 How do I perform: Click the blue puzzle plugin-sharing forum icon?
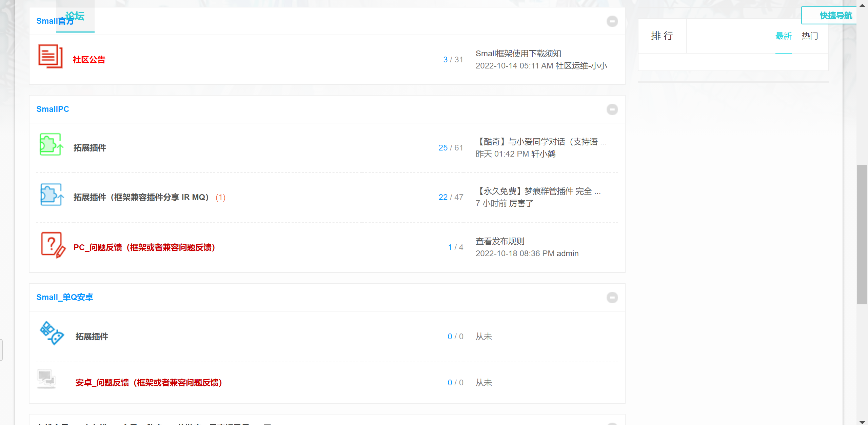[52, 195]
